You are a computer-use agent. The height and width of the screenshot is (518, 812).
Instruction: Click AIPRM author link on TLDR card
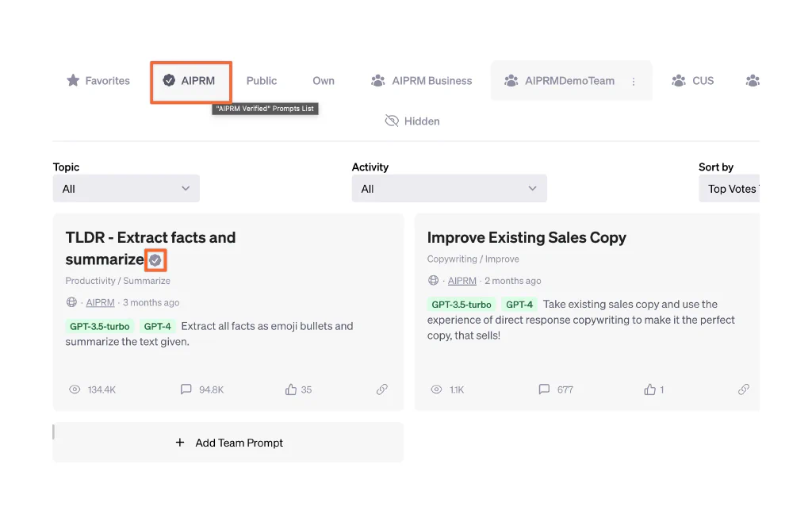[x=100, y=302]
